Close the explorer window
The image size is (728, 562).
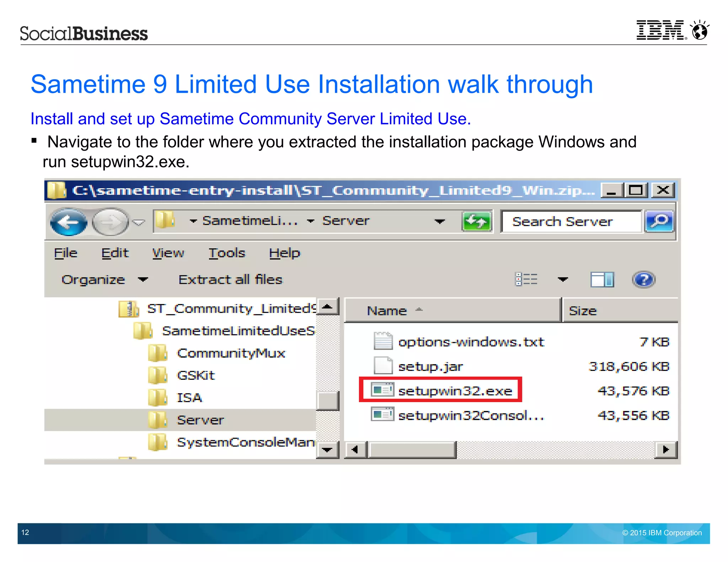663,190
